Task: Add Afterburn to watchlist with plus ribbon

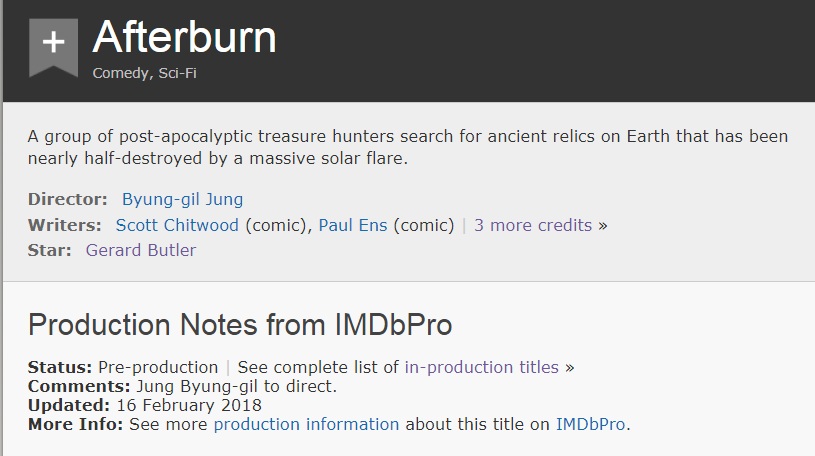Action: (53, 43)
